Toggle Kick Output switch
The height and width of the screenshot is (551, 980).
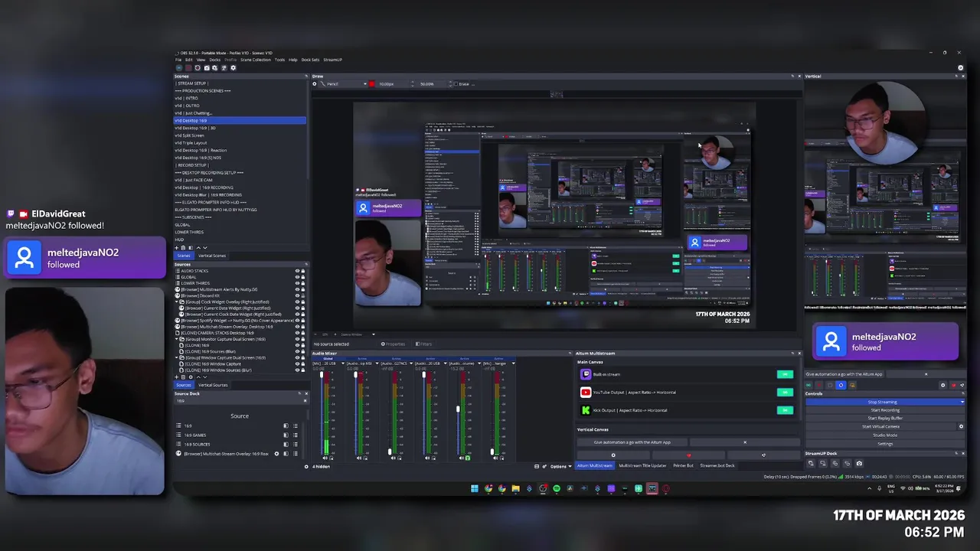click(x=785, y=410)
